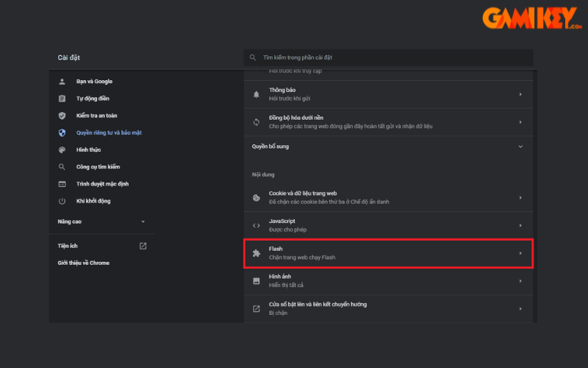The image size is (588, 368).
Task: Open JavaScript settings via right arrow
Action: (520, 225)
